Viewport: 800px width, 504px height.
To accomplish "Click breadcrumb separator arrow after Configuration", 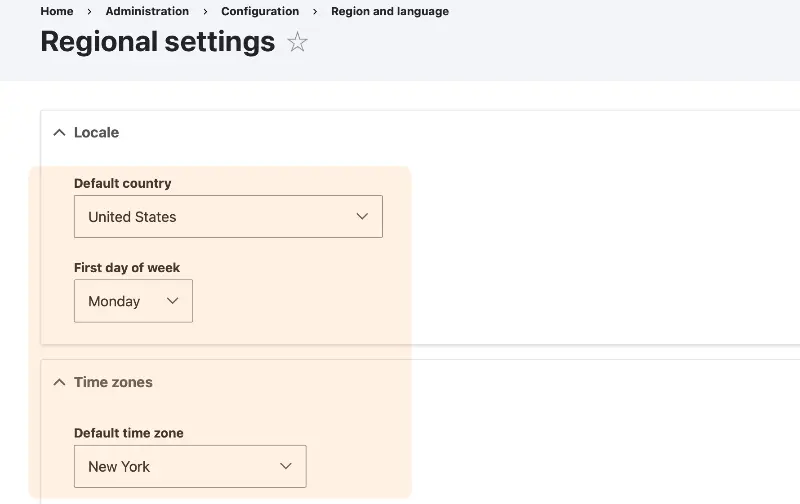I will [315, 11].
